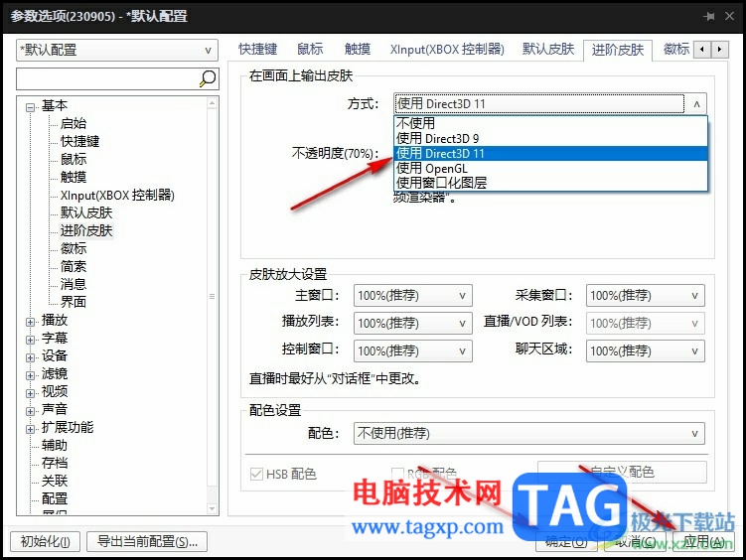746x560 pixels.
Task: Choose 使用 OpenGL option
Action: coord(550,168)
